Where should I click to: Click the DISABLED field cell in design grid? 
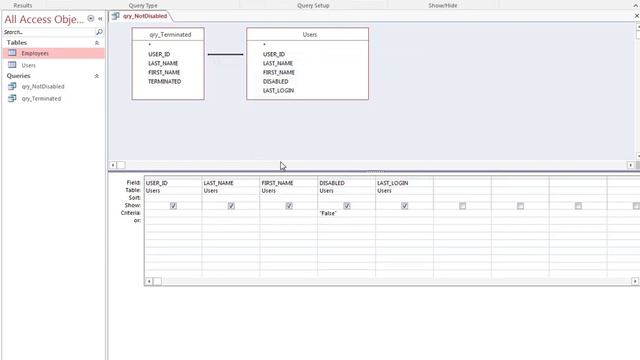coord(346,183)
